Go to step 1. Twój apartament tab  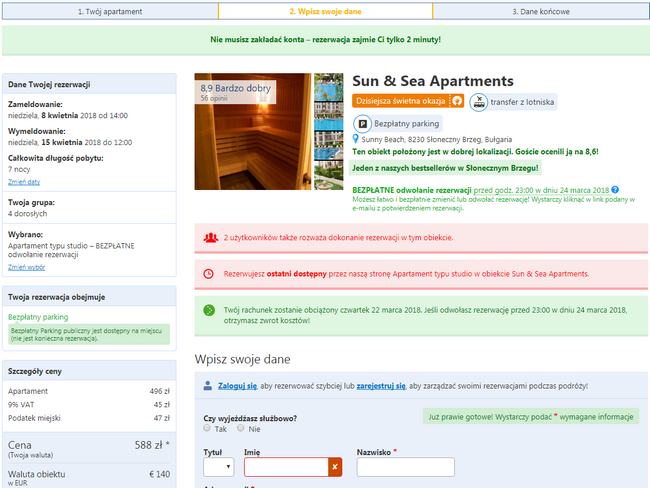click(110, 12)
